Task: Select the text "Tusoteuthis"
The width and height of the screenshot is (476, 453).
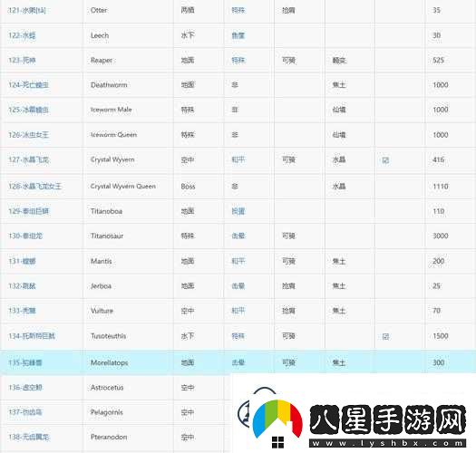Action: pyautogui.click(x=108, y=336)
